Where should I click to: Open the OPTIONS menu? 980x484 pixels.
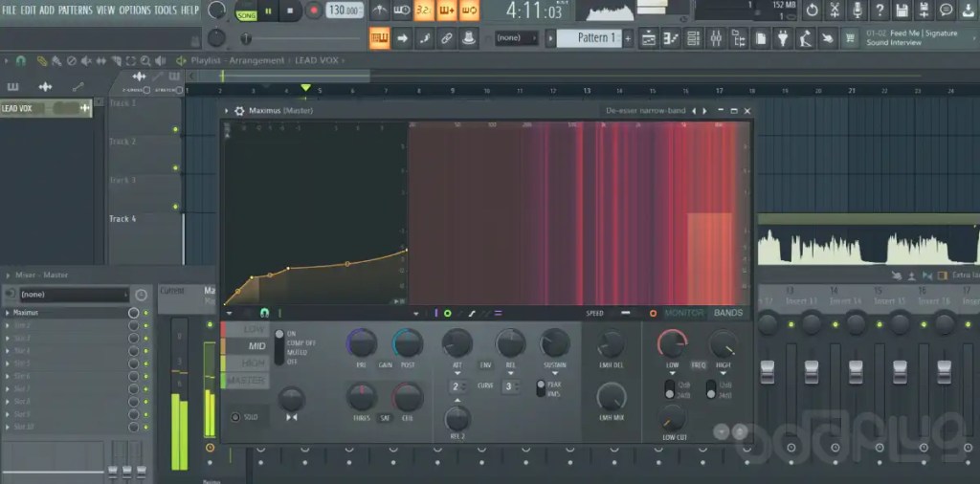coord(134,10)
